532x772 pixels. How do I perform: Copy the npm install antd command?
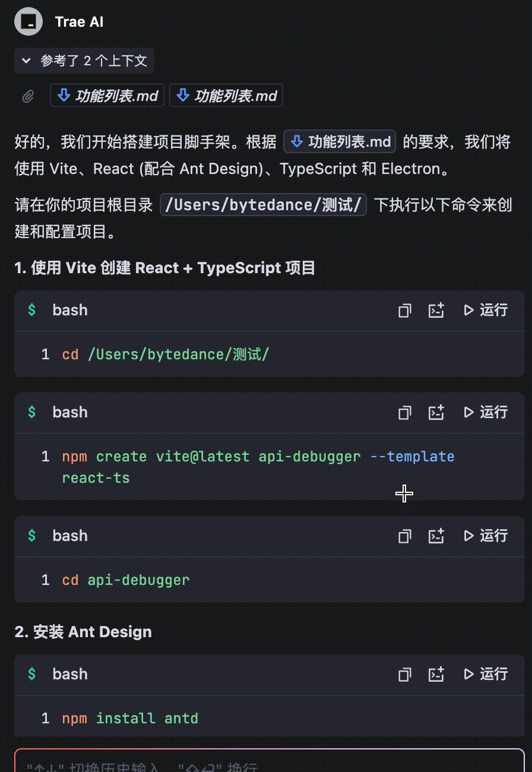(404, 674)
